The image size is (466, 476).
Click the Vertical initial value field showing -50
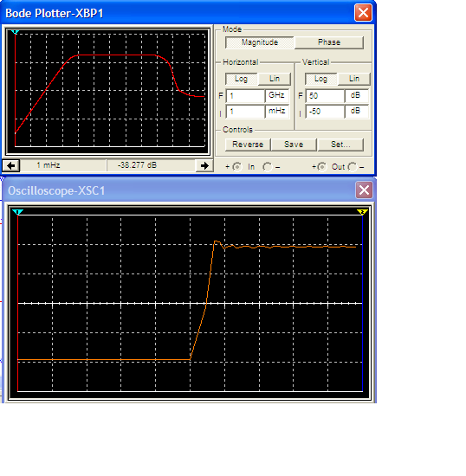click(325, 112)
